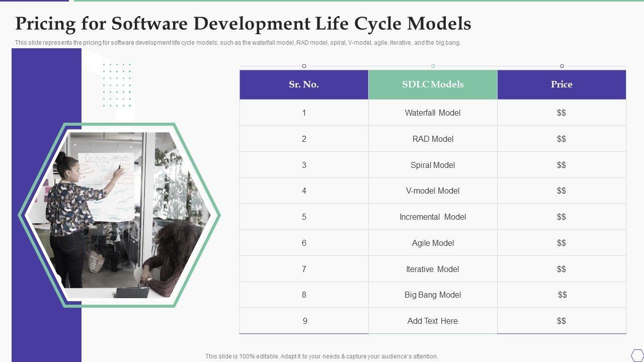The width and height of the screenshot is (644, 362).
Task: Click serial number '7' beside Iterative Model
Action: pos(304,269)
